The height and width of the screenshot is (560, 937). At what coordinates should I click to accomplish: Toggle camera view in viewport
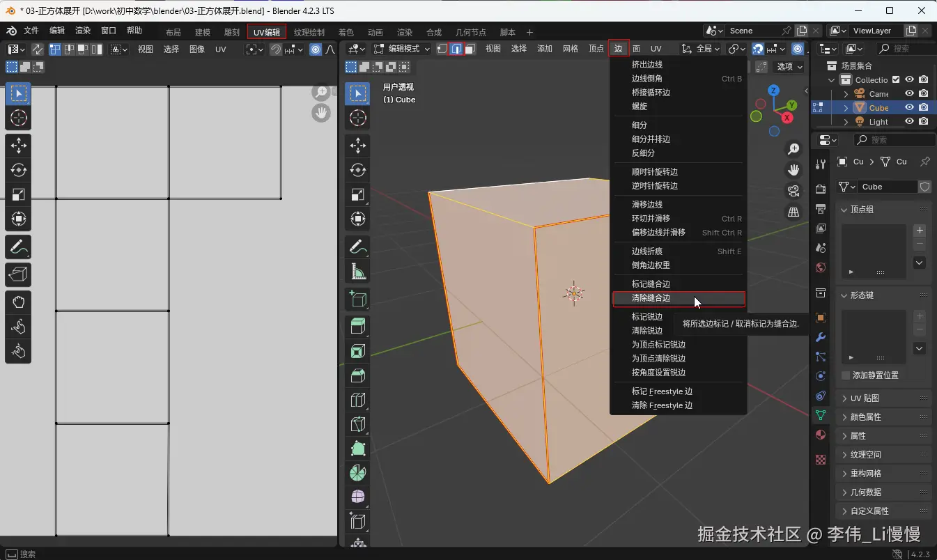793,191
